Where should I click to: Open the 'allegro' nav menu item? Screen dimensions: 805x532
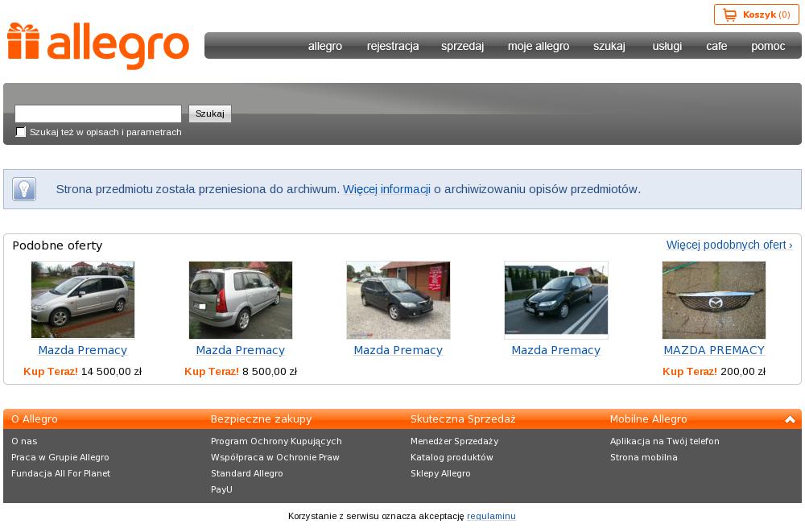tap(325, 46)
